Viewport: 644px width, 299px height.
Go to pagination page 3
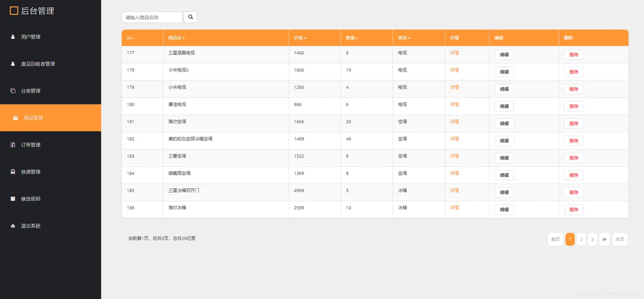(x=592, y=239)
